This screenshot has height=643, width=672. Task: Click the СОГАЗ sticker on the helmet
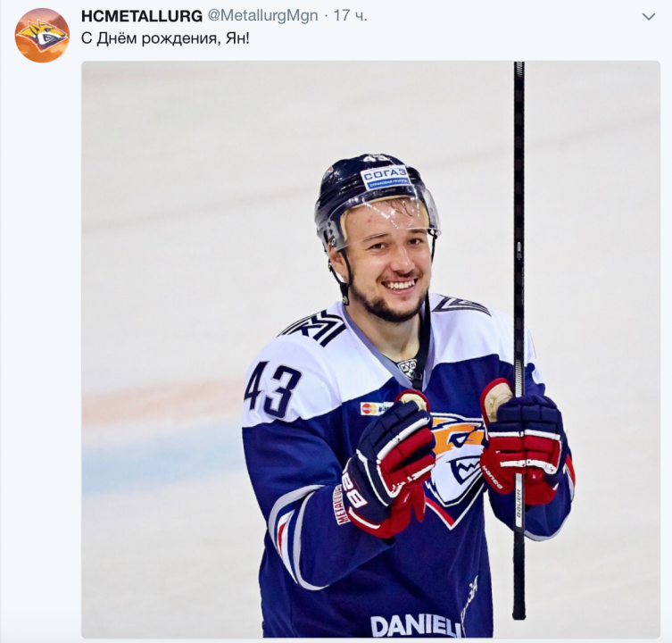click(385, 178)
